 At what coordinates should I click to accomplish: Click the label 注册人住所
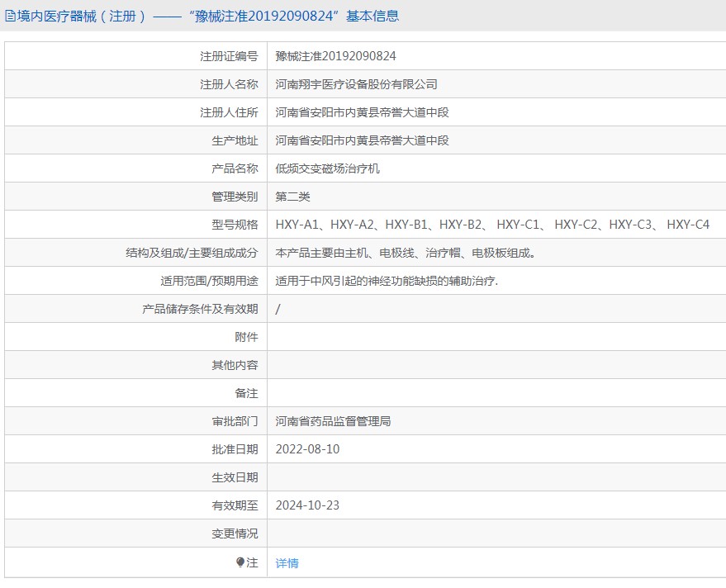click(229, 112)
